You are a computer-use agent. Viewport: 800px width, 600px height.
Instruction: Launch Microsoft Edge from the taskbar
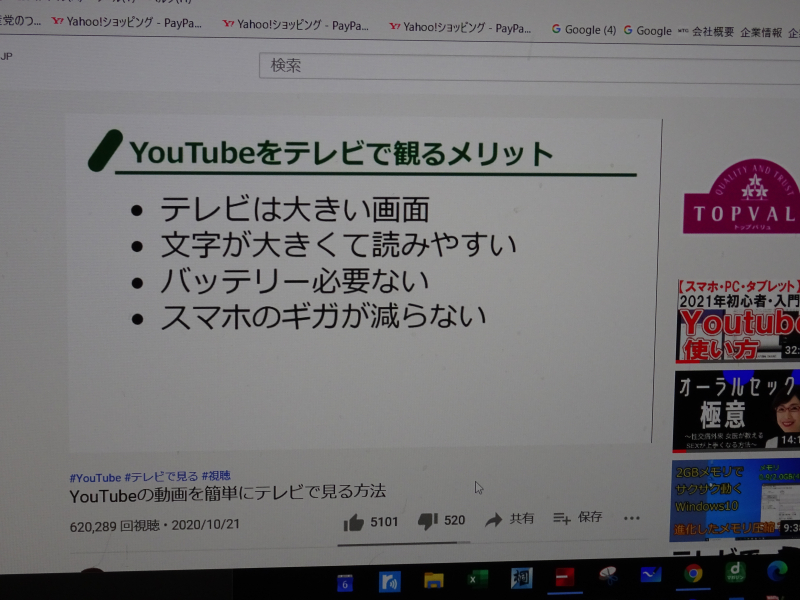tap(777, 571)
